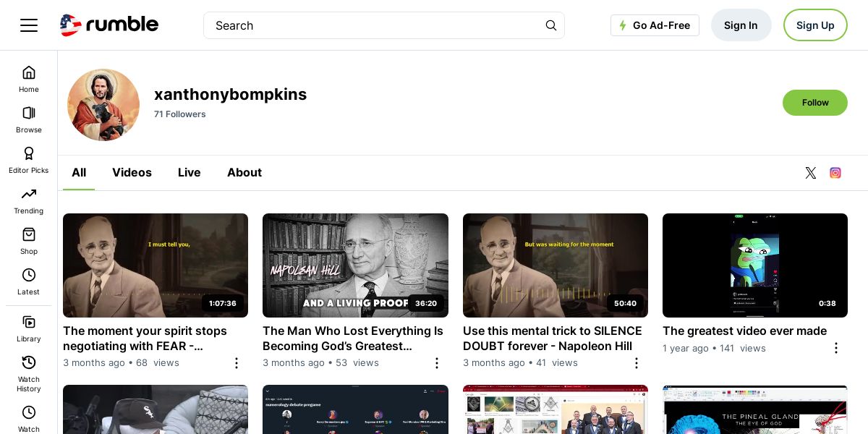Switch to the Live tab
The width and height of the screenshot is (868, 434).
click(x=190, y=173)
